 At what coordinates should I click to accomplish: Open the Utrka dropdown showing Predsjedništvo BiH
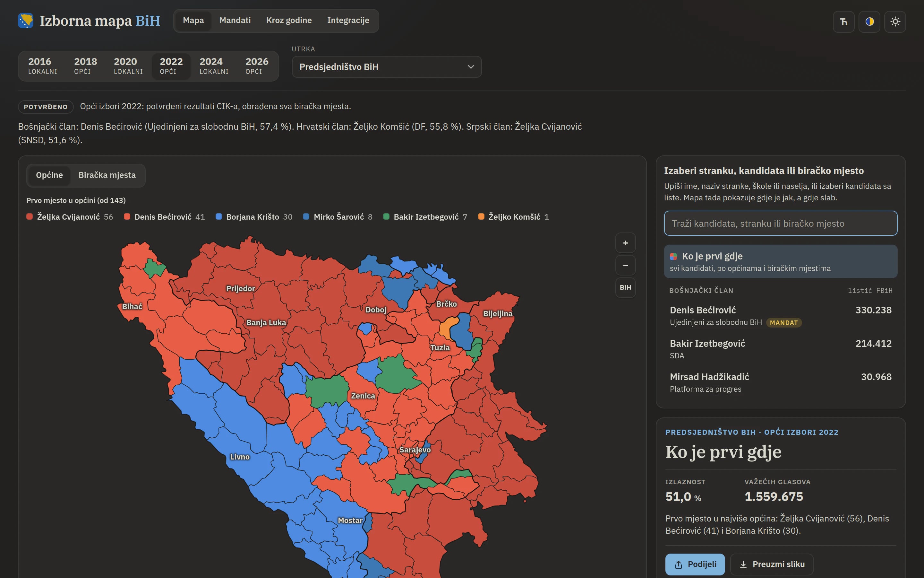point(386,67)
